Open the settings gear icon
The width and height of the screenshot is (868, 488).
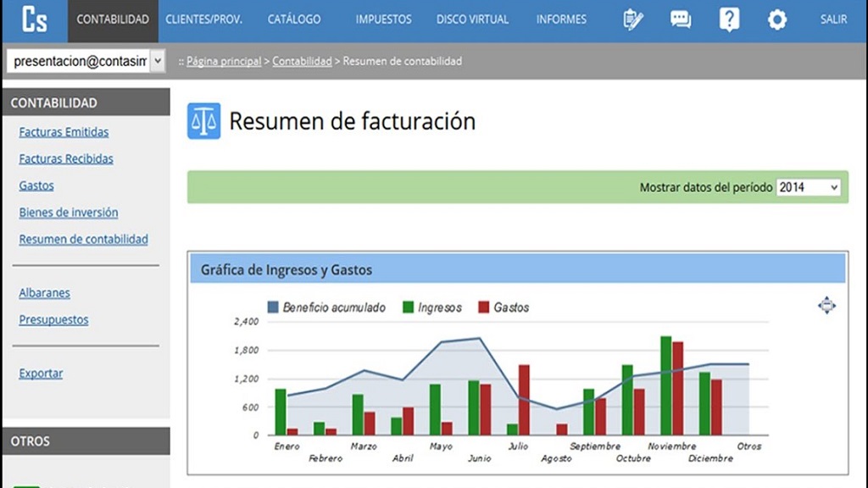[776, 19]
